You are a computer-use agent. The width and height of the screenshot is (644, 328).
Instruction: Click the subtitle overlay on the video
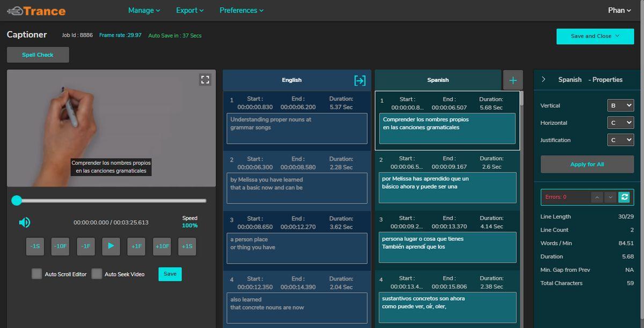click(111, 167)
